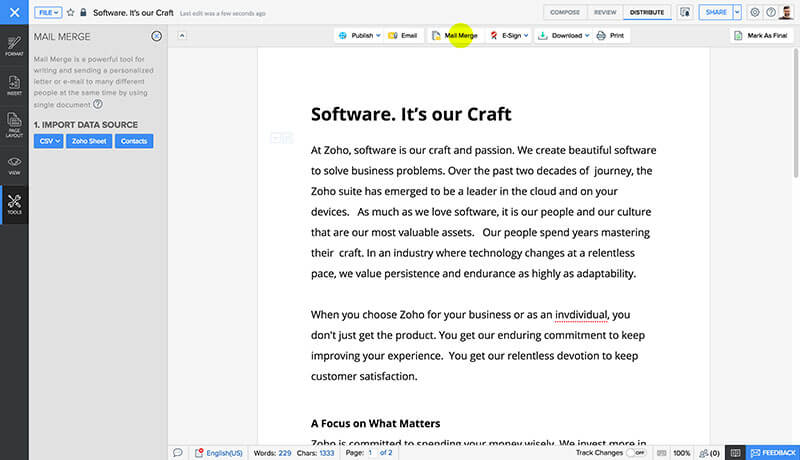This screenshot has width=800, height=460.
Task: Open settings gear icon
Action: (x=755, y=12)
